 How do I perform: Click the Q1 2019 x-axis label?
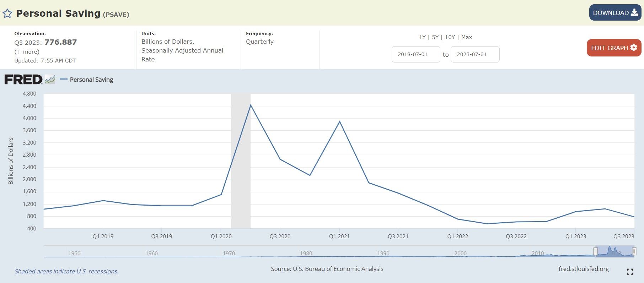pos(103,236)
